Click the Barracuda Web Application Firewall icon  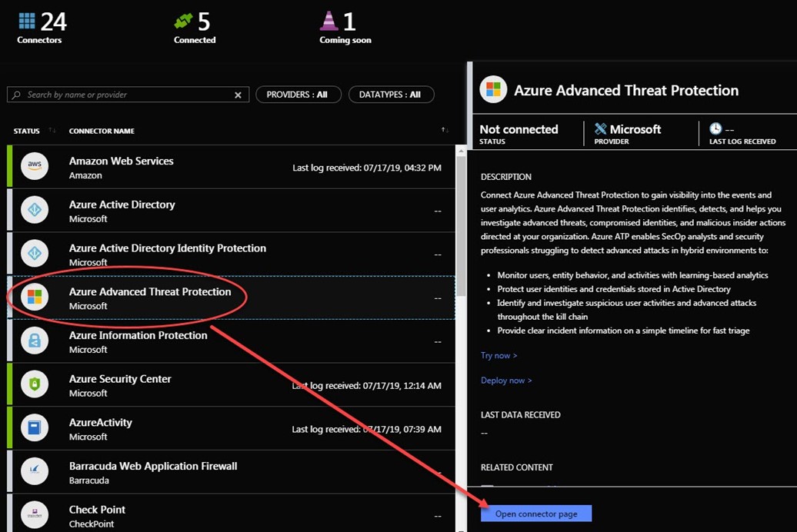(35, 472)
